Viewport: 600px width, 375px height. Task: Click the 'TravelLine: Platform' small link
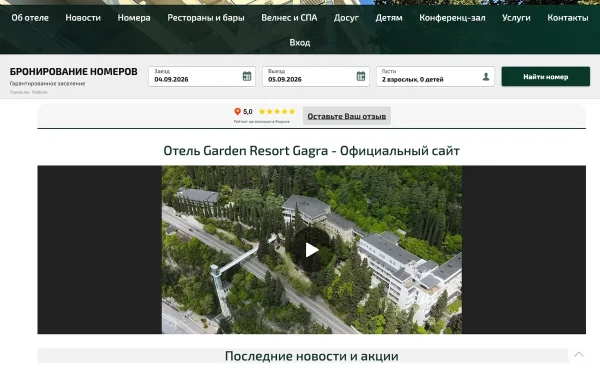point(29,92)
